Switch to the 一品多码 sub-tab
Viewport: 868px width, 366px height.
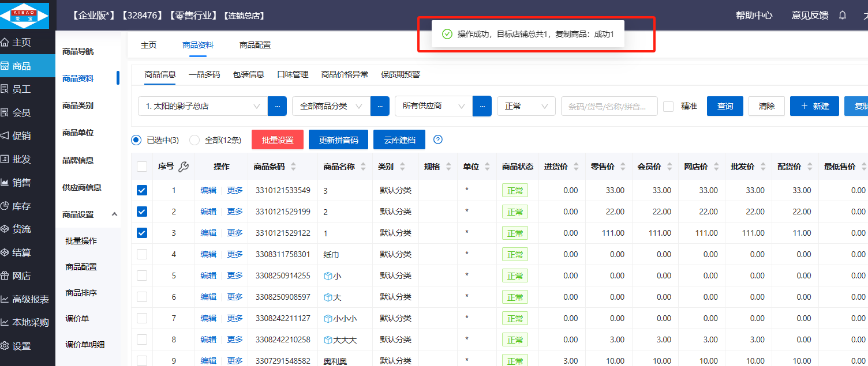204,74
